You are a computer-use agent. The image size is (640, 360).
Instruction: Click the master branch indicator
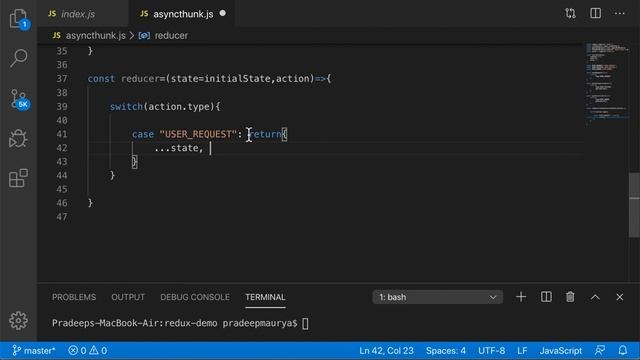click(x=34, y=350)
